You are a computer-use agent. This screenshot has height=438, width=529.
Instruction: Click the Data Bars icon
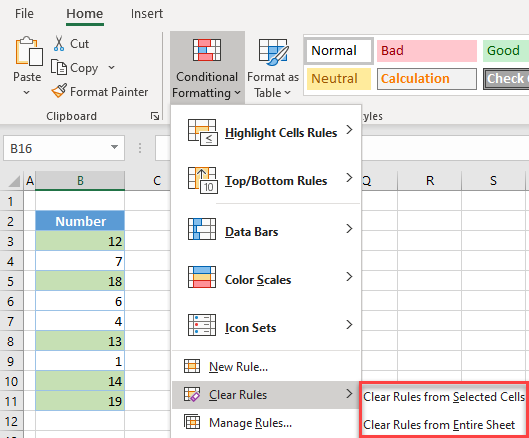pos(202,229)
